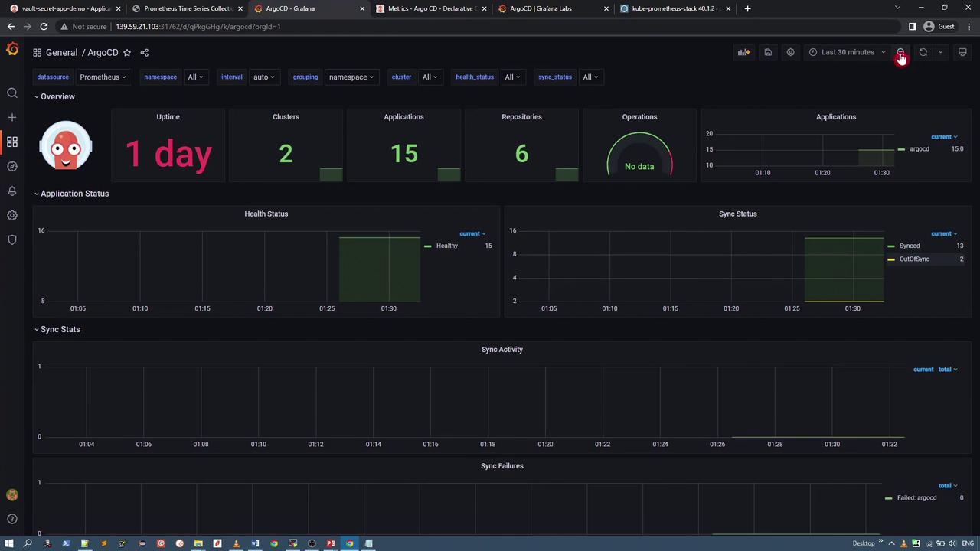The width and height of the screenshot is (980, 551).
Task: Toggle the Synced series in legend
Action: click(910, 246)
